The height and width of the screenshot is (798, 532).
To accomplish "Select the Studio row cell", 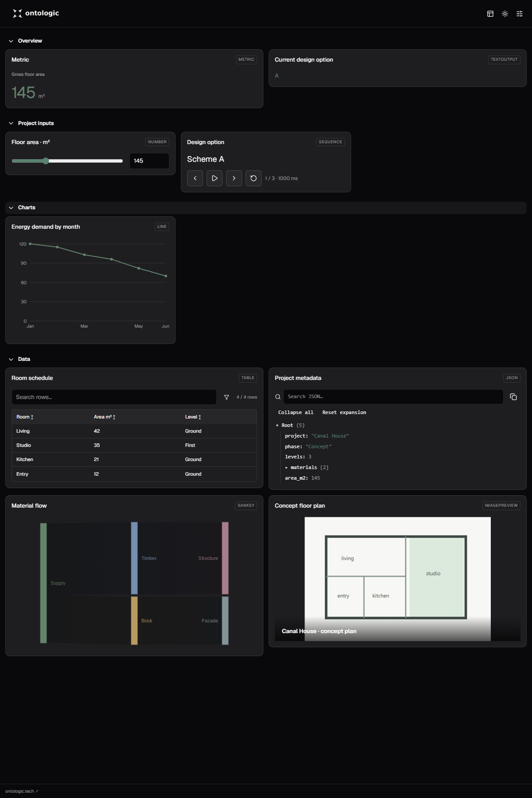I will pos(23,446).
